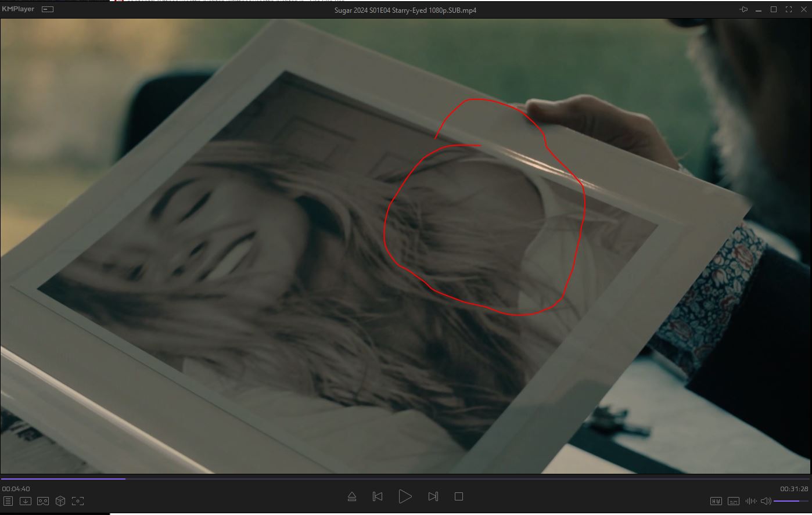
Task: Mute the volume speaker icon
Action: (766, 501)
